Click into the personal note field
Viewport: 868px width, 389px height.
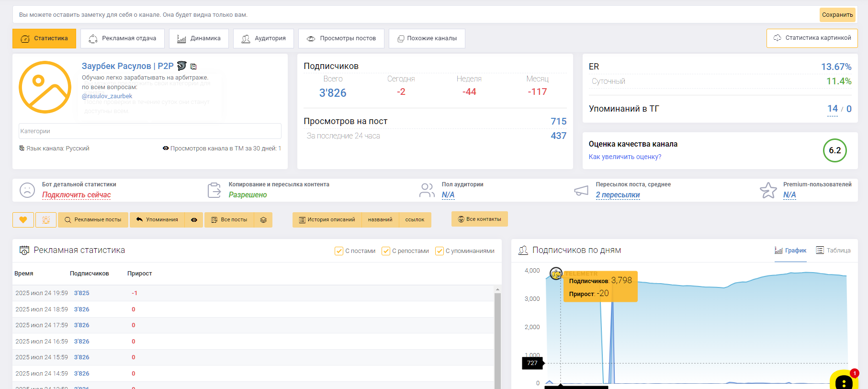click(417, 15)
